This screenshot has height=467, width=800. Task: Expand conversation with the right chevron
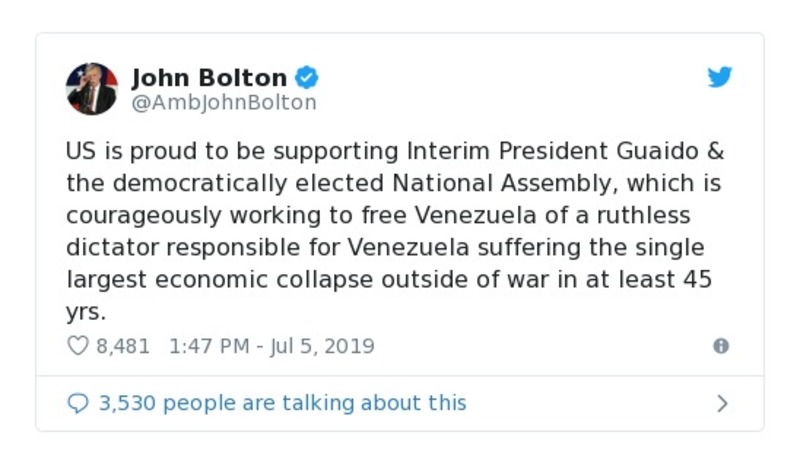pyautogui.click(x=722, y=404)
